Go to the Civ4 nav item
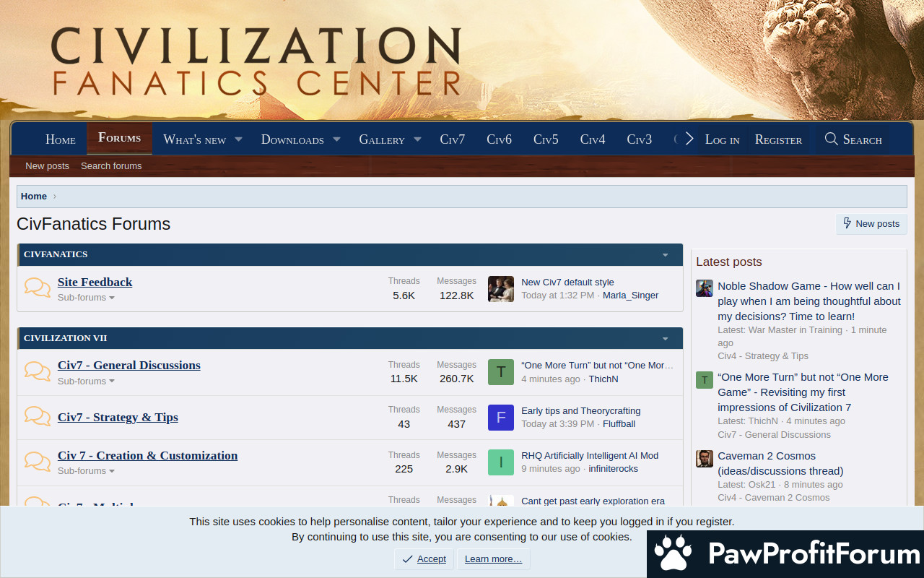Image resolution: width=924 pixels, height=578 pixels. [593, 139]
